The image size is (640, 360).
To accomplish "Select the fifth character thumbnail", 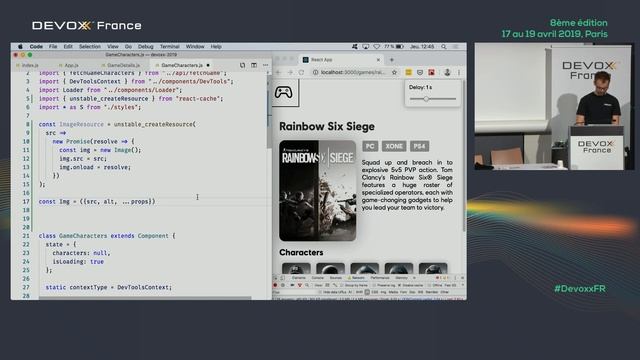I will point(433,269).
